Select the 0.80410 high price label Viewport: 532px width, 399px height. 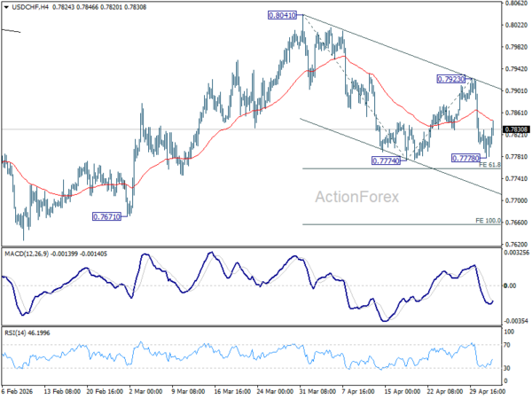point(282,15)
